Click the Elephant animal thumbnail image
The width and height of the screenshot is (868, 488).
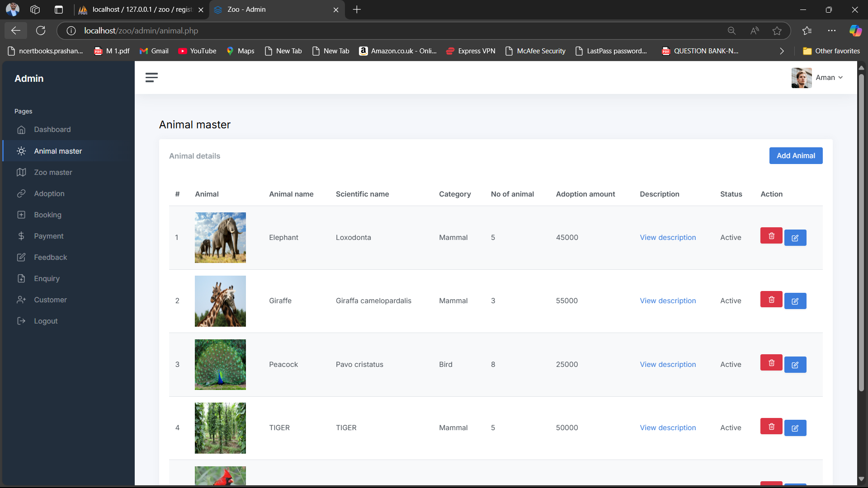[220, 238]
